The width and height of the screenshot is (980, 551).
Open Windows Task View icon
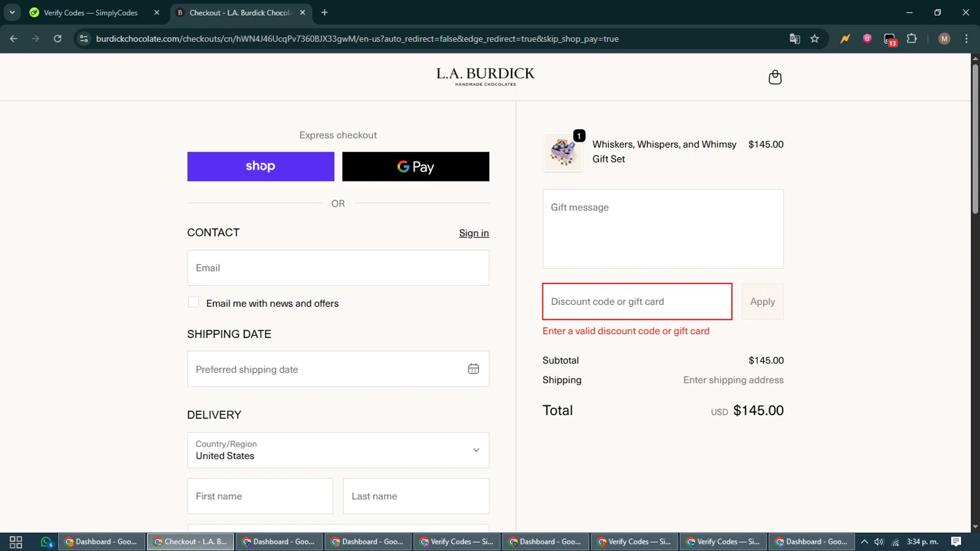point(16,542)
